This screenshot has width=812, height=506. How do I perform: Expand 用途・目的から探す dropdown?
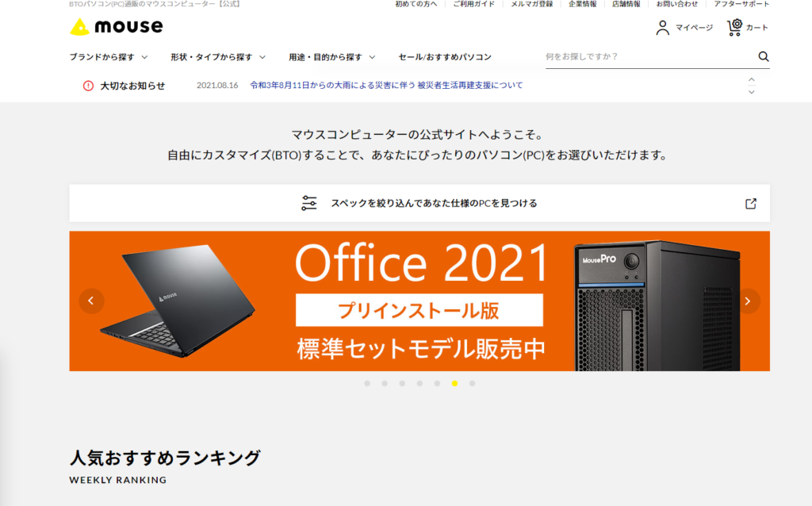click(332, 57)
